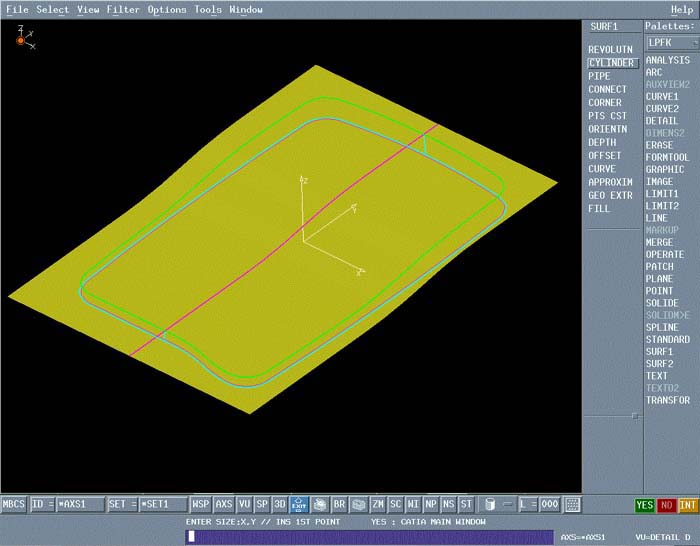Click the red NO button
The image size is (700, 546).
point(667,505)
